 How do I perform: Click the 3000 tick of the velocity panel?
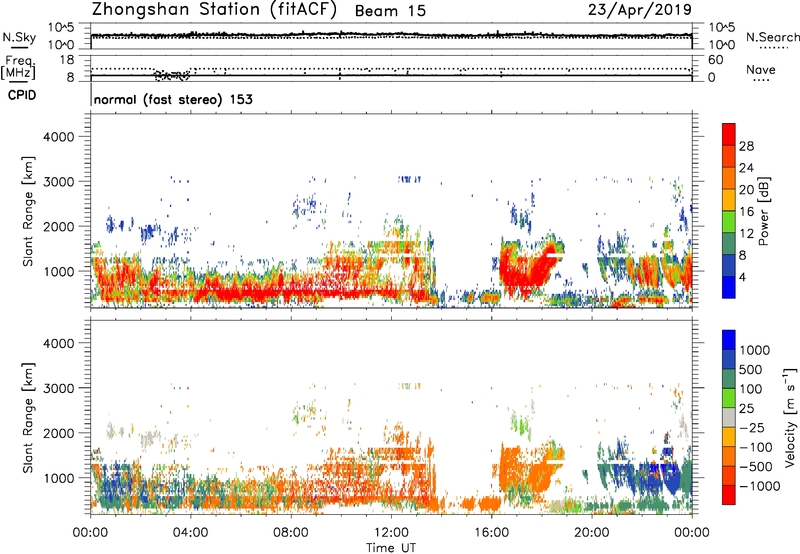coord(58,388)
